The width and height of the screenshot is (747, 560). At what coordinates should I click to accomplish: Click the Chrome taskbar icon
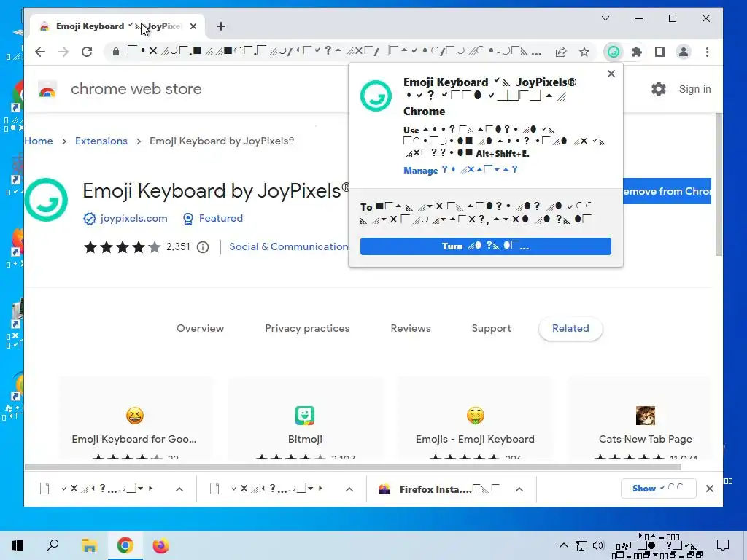(125, 545)
